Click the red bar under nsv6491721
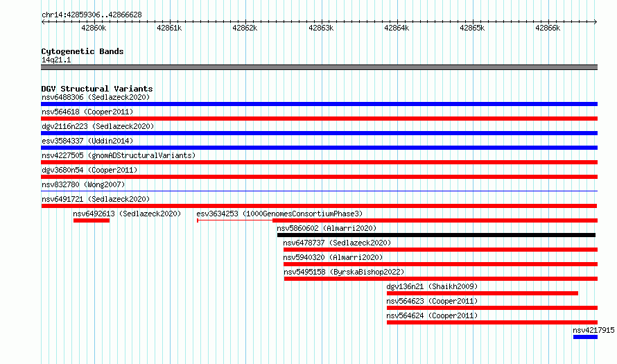The height and width of the screenshot is (364, 617). pyautogui.click(x=319, y=206)
